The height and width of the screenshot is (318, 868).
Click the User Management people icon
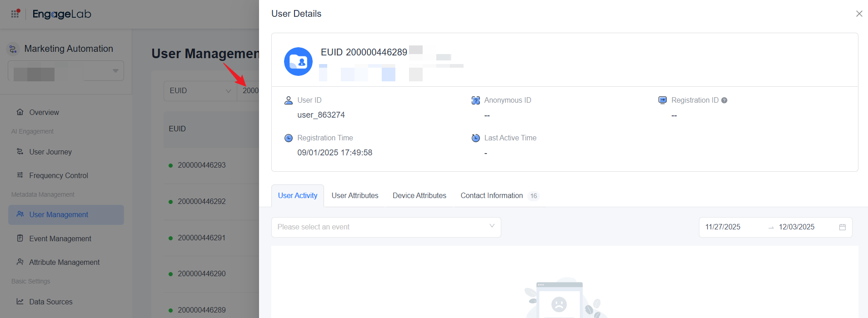pos(20,214)
